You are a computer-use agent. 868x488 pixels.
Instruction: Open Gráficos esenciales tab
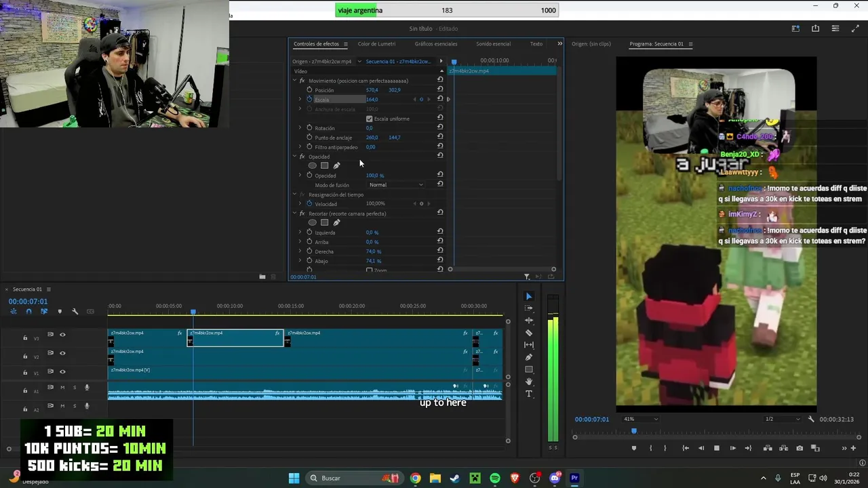(436, 44)
